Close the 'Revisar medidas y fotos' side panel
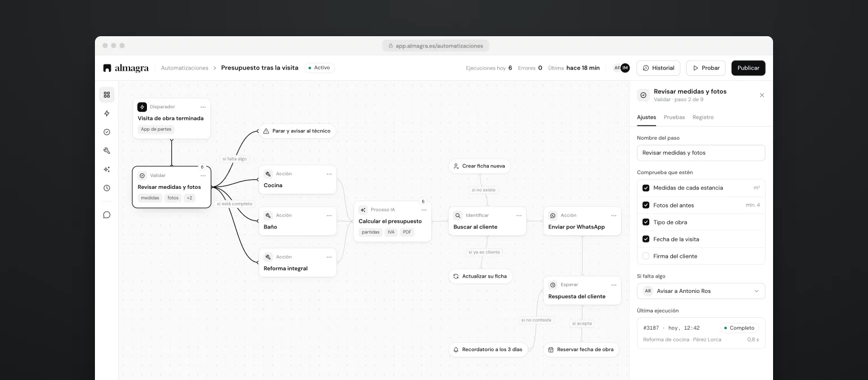Image resolution: width=868 pixels, height=380 pixels. pos(762,96)
